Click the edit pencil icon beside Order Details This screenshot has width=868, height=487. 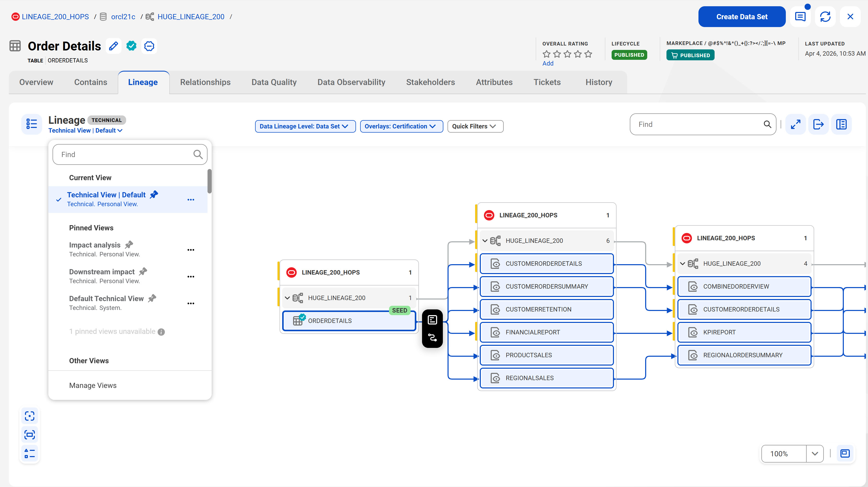[114, 46]
